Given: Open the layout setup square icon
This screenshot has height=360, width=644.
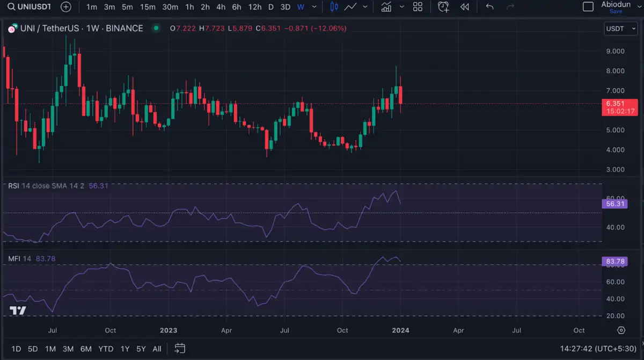Looking at the screenshot, I should click(x=588, y=7).
